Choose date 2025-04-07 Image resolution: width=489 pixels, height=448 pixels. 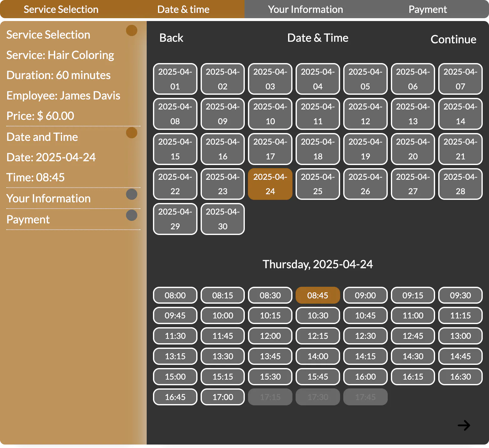pyautogui.click(x=460, y=79)
